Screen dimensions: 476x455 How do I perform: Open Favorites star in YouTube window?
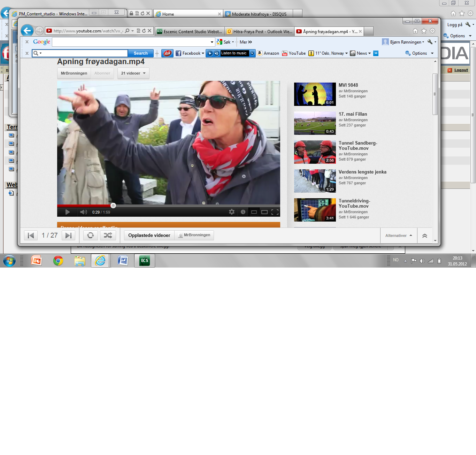(424, 31)
